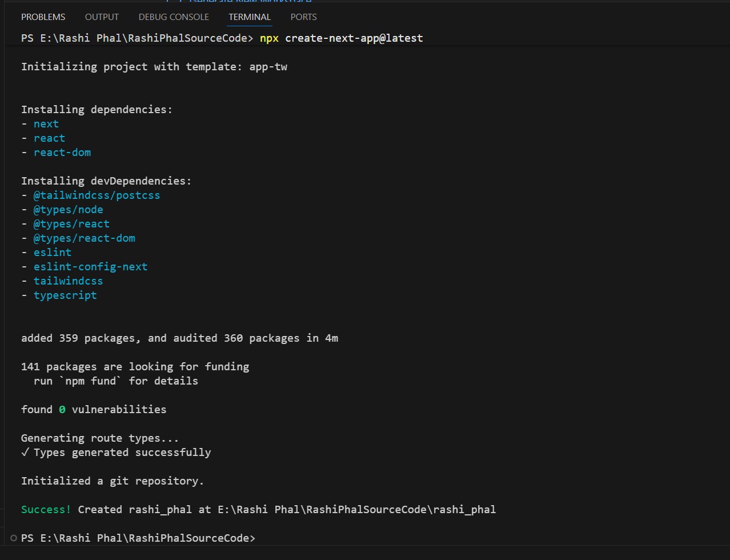This screenshot has height=560, width=730.
Task: Open the OUTPUT tab
Action: [x=102, y=17]
